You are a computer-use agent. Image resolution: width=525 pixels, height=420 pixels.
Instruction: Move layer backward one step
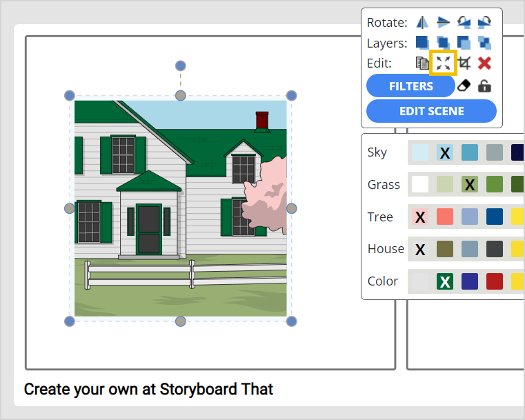tap(464, 43)
